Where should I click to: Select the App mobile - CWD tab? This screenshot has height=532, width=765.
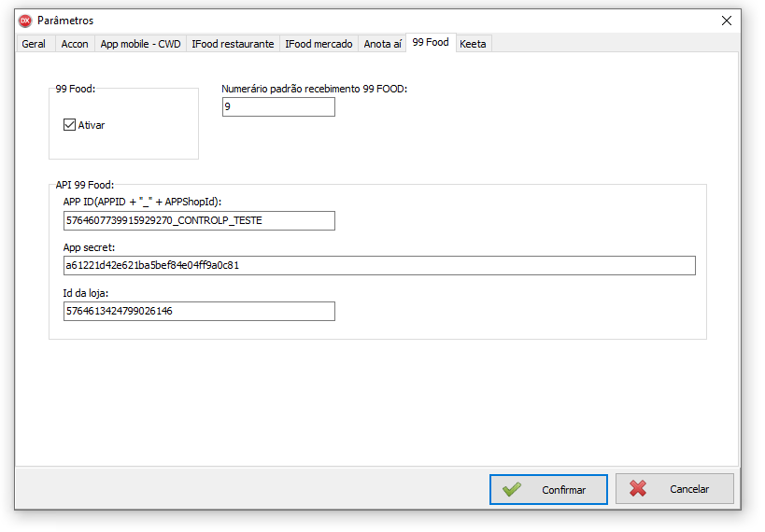pyautogui.click(x=140, y=44)
